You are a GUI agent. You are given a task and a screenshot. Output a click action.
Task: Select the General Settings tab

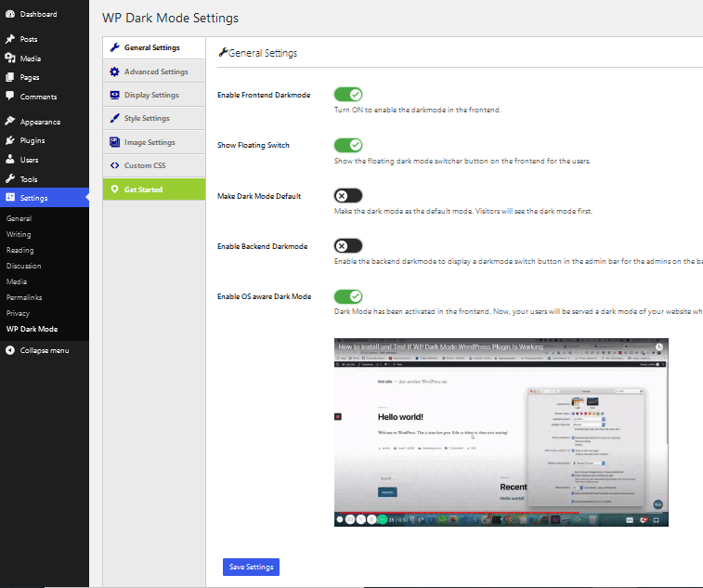click(x=154, y=47)
